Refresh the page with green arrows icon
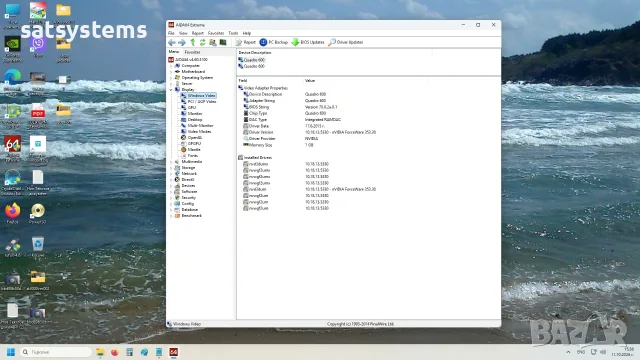The height and width of the screenshot is (360, 640). (202, 42)
